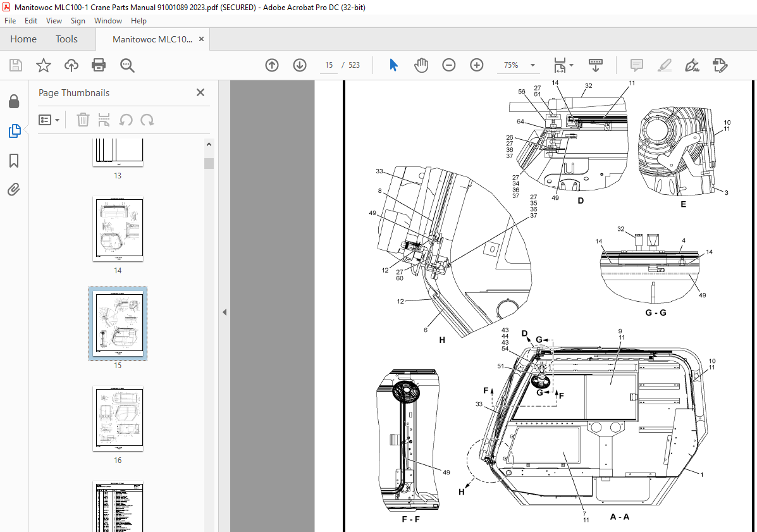Image resolution: width=757 pixels, height=532 pixels.
Task: Select page 16 thumbnail
Action: tap(118, 419)
